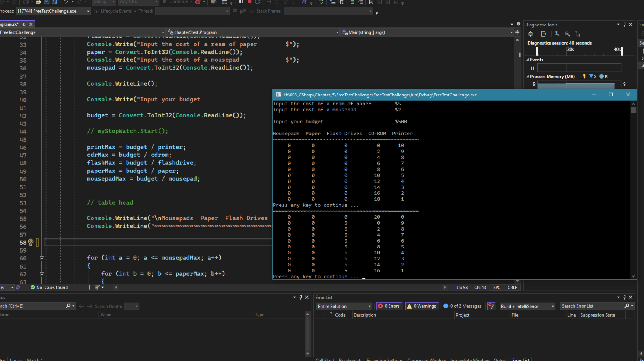Toggle the 0 Errors filter
This screenshot has width=644, height=361.
point(389,306)
